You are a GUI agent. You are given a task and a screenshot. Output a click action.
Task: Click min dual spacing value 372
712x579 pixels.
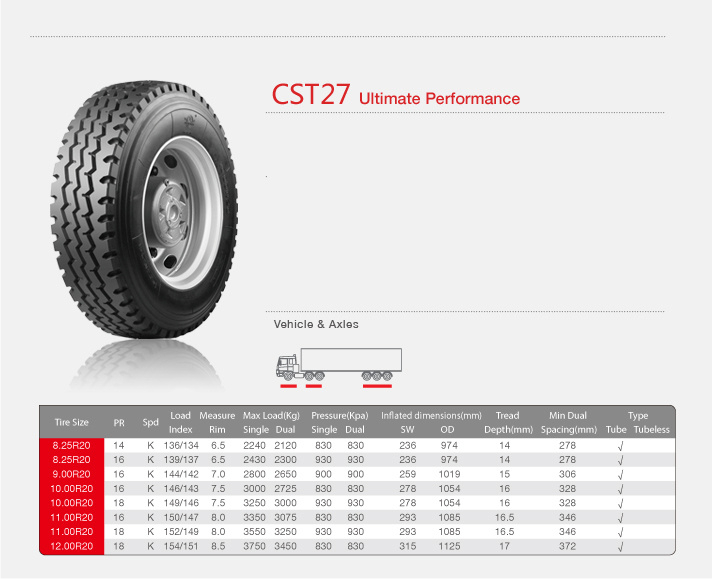(x=568, y=546)
